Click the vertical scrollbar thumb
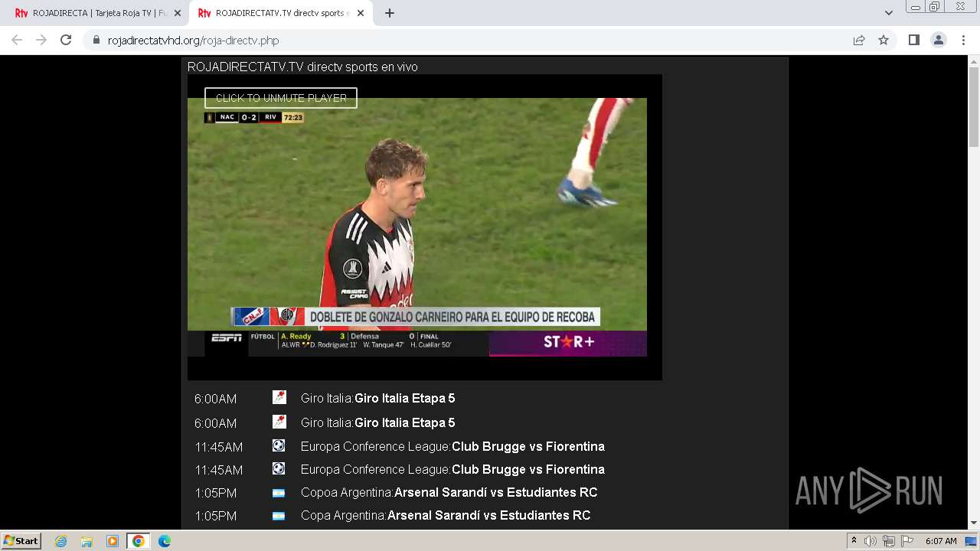The height and width of the screenshot is (551, 980). pos(974,107)
